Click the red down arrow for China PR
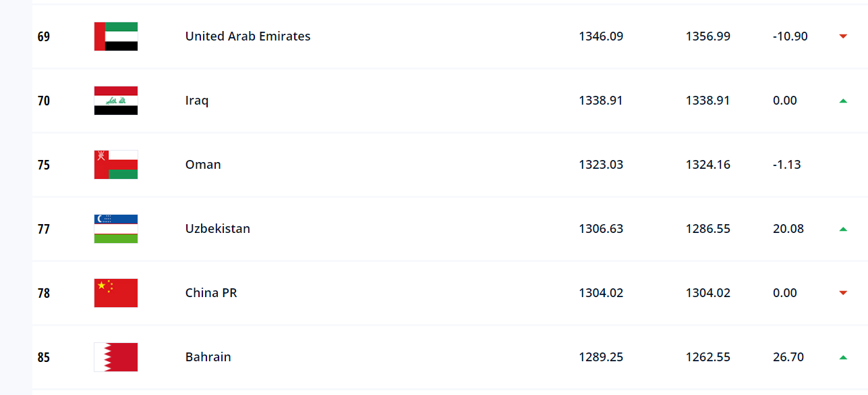This screenshot has width=868, height=395. tap(843, 293)
